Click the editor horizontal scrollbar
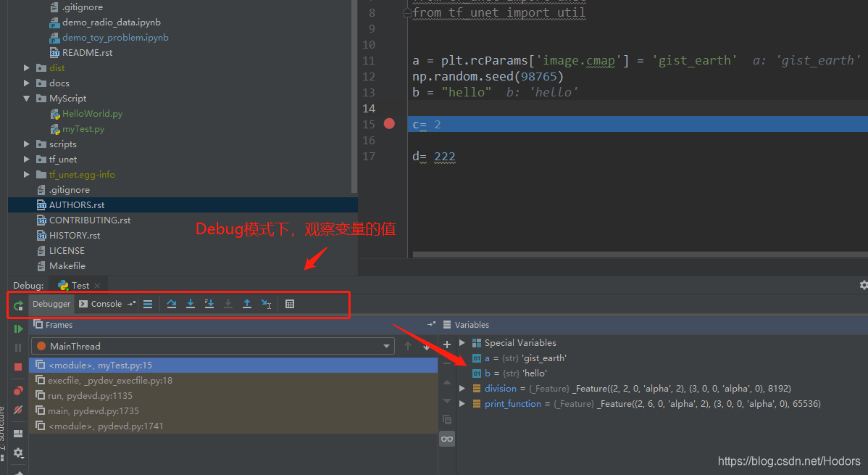Screen dimensions: 868x475 pos(640,255)
